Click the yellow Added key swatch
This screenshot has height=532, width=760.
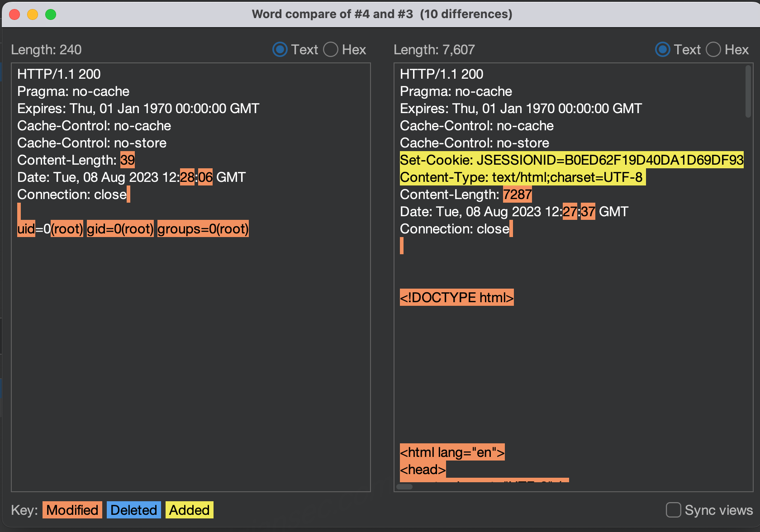tap(189, 510)
